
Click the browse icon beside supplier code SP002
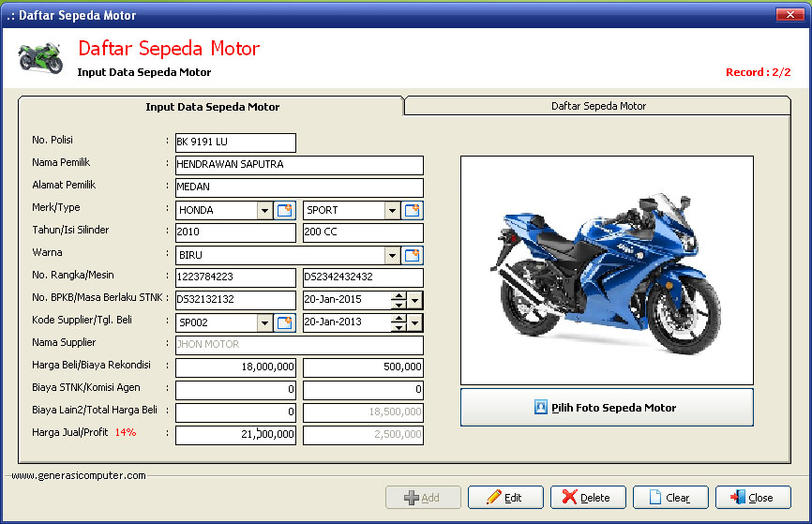285,322
